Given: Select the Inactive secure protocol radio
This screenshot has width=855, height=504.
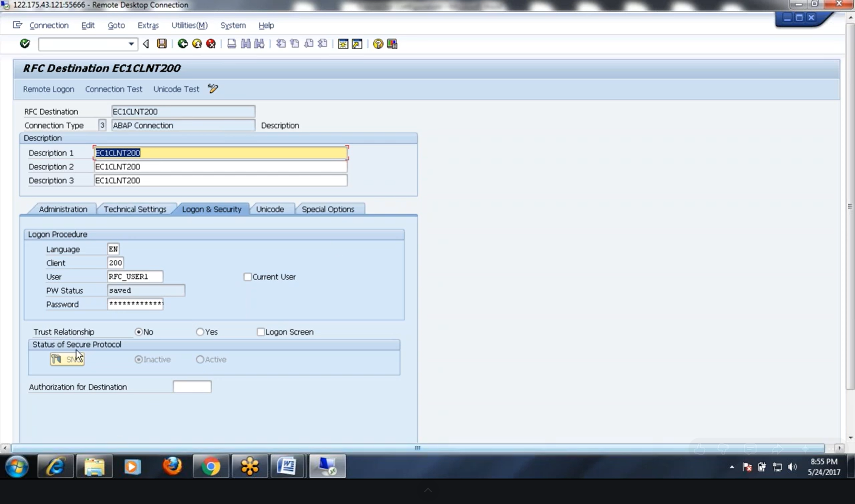Looking at the screenshot, I should (139, 359).
